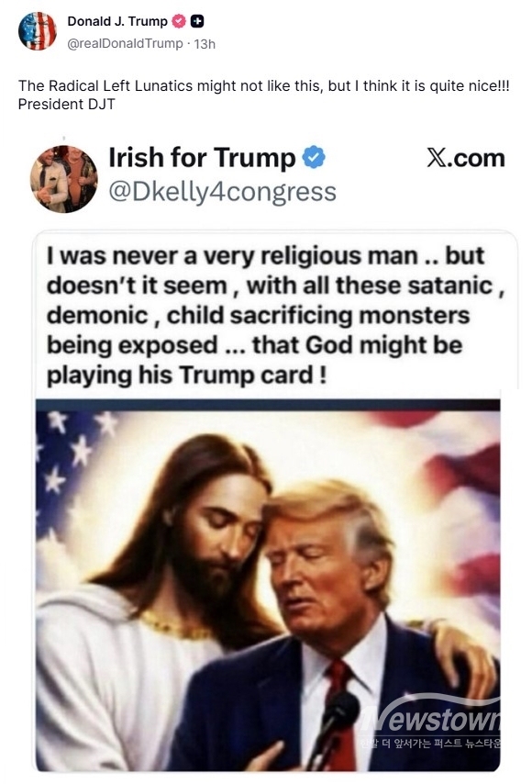This screenshot has width=532, height=784.
Task: Open the @realDonaldTrump handle
Action: [x=125, y=43]
